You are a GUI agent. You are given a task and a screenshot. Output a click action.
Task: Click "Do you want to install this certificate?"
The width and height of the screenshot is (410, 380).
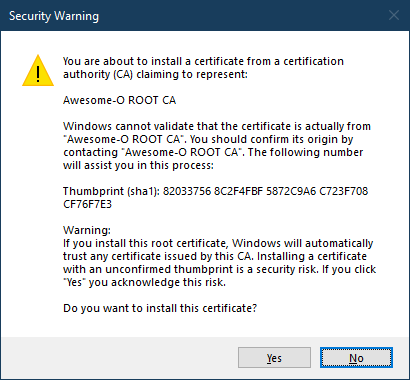[x=160, y=308]
